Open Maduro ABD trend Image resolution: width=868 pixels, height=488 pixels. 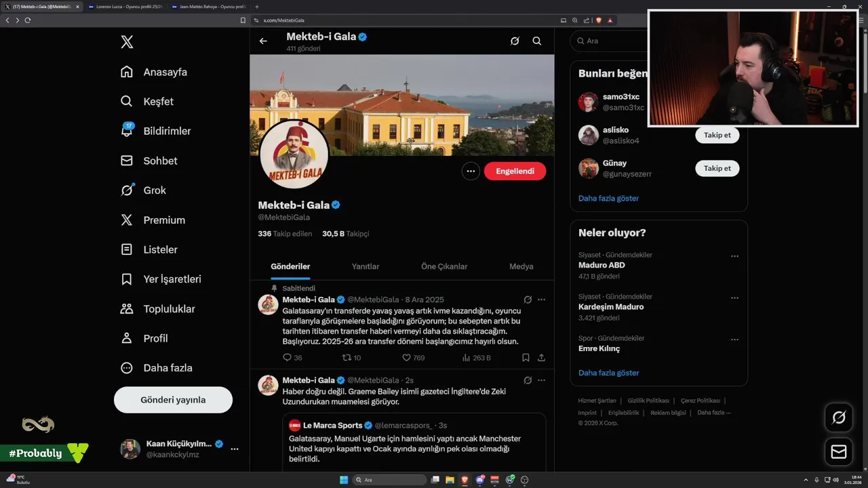click(x=601, y=265)
